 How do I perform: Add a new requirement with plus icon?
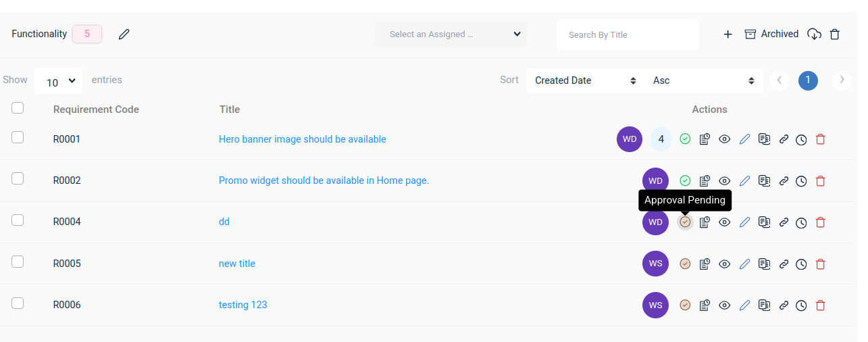pyautogui.click(x=727, y=34)
